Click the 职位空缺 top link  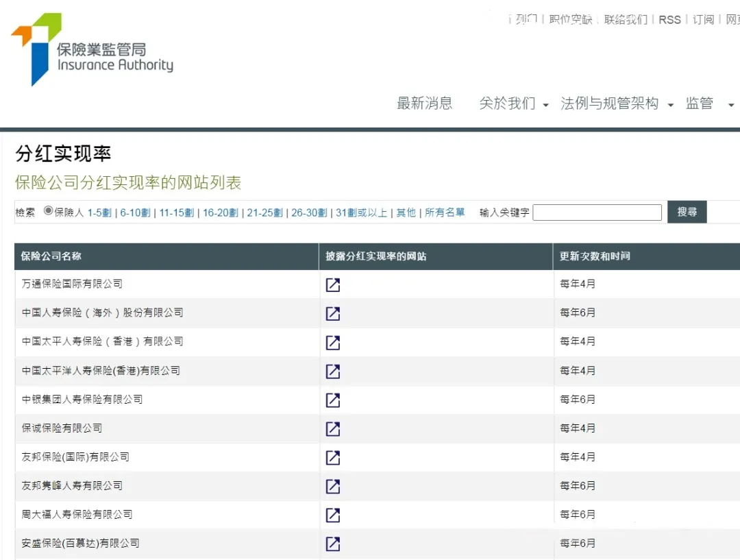coord(571,19)
